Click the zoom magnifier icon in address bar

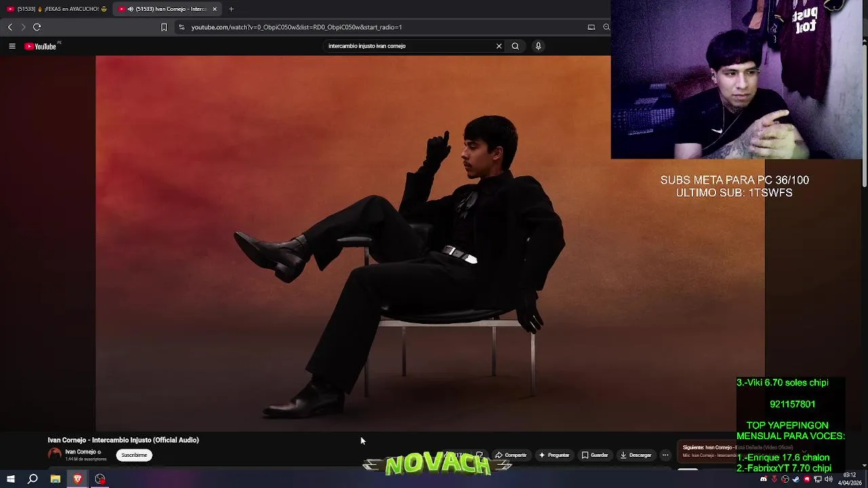point(606,27)
